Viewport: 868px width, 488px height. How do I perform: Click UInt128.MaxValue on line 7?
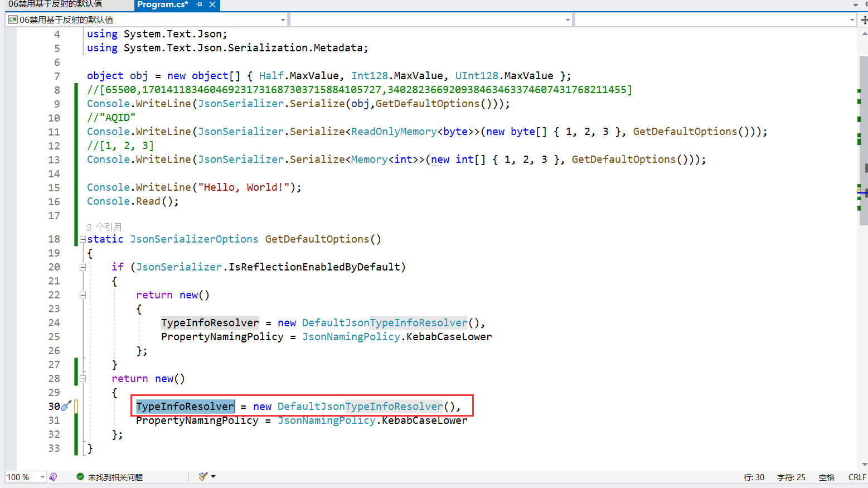point(504,76)
